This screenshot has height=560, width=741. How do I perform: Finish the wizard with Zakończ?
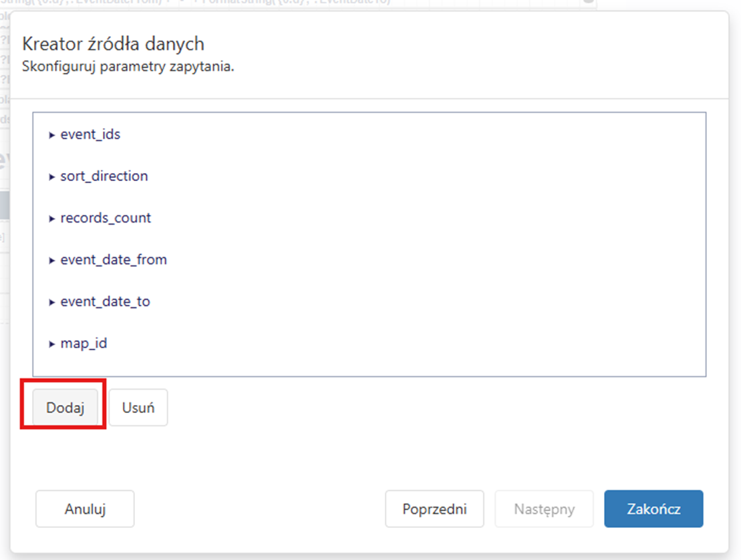pos(653,509)
